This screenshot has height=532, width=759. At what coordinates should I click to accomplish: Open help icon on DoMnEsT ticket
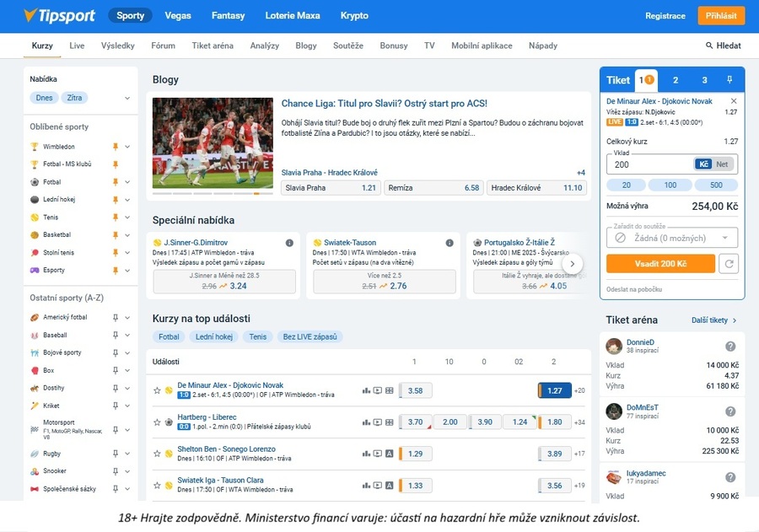730,411
